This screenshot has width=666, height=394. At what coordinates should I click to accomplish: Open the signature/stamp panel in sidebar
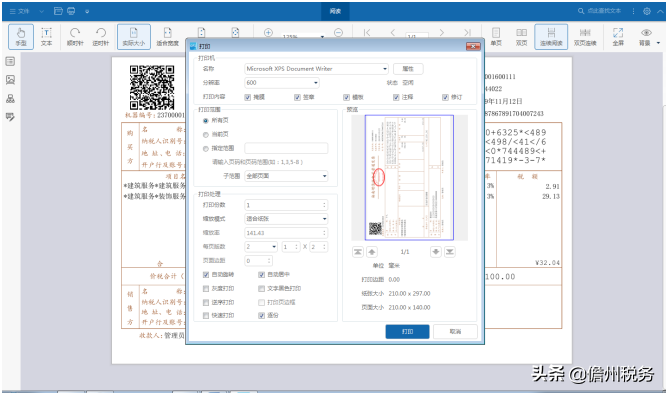[10, 98]
